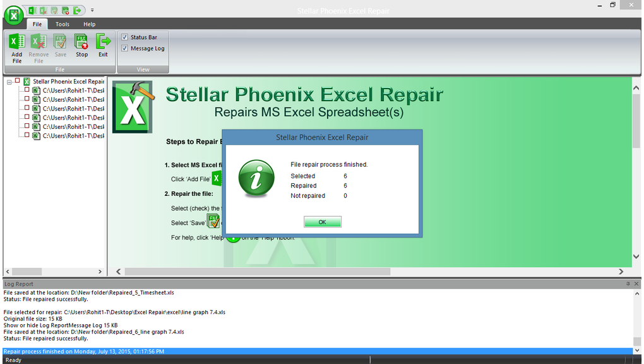
Task: Click the 'Repair process finished on Monday' log line
Action: pyautogui.click(x=318, y=351)
